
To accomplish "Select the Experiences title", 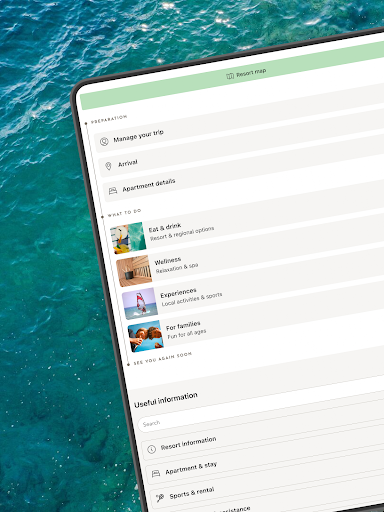I will point(178,293).
